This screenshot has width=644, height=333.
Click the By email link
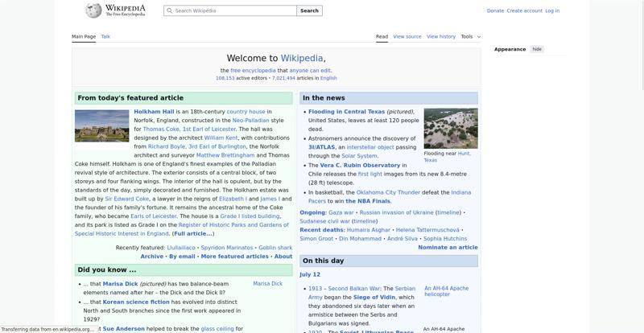click(182, 257)
